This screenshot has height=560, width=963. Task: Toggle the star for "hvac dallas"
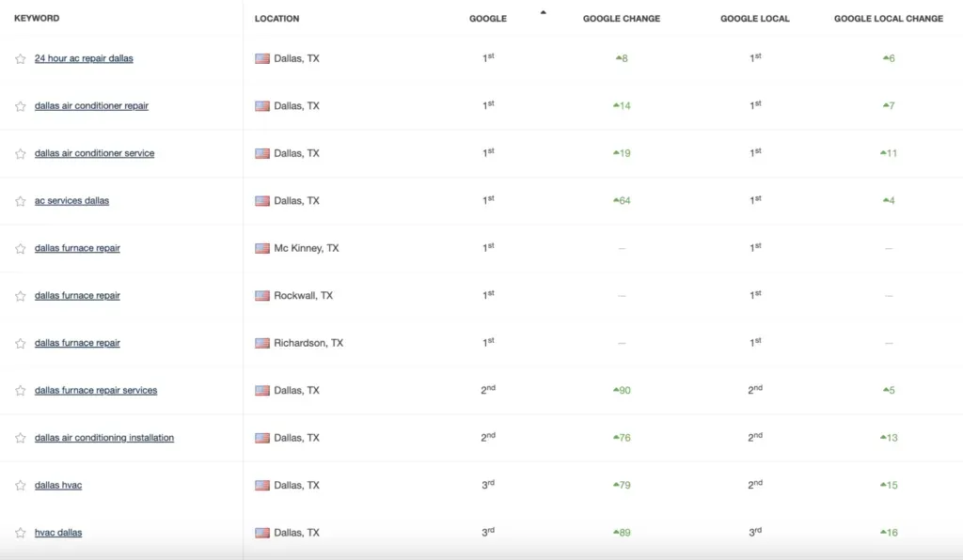(20, 532)
